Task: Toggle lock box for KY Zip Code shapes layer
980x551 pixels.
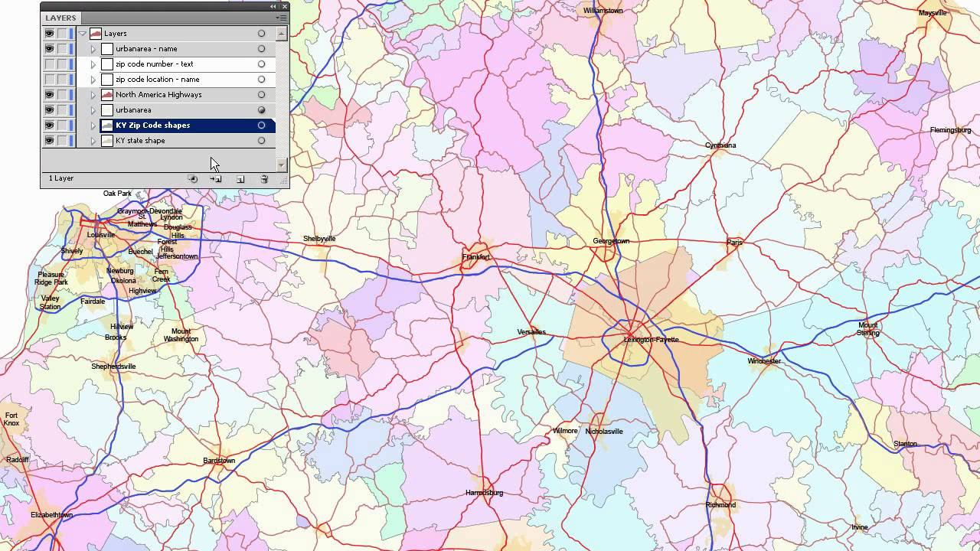Action: click(x=62, y=126)
